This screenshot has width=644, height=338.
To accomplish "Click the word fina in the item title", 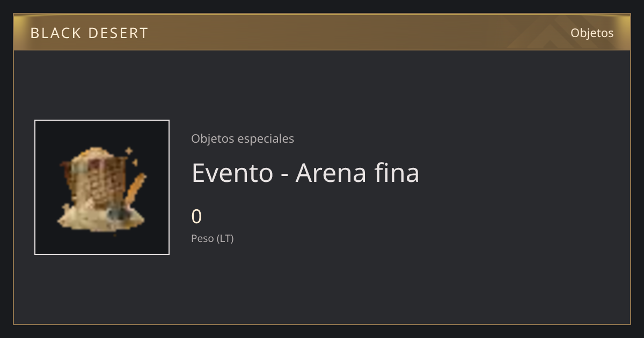I will pyautogui.click(x=398, y=173).
